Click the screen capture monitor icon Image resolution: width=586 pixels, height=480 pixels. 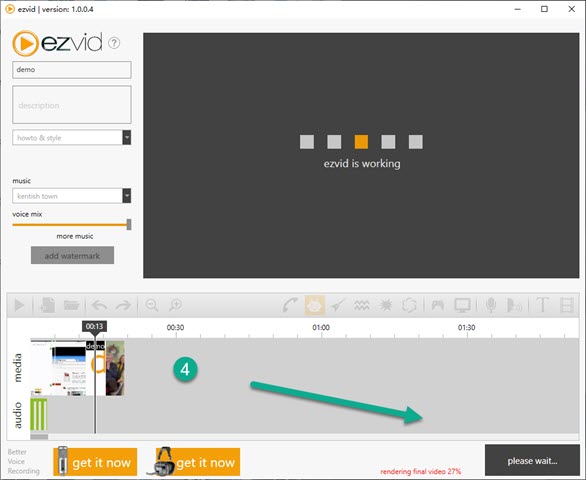click(x=463, y=305)
